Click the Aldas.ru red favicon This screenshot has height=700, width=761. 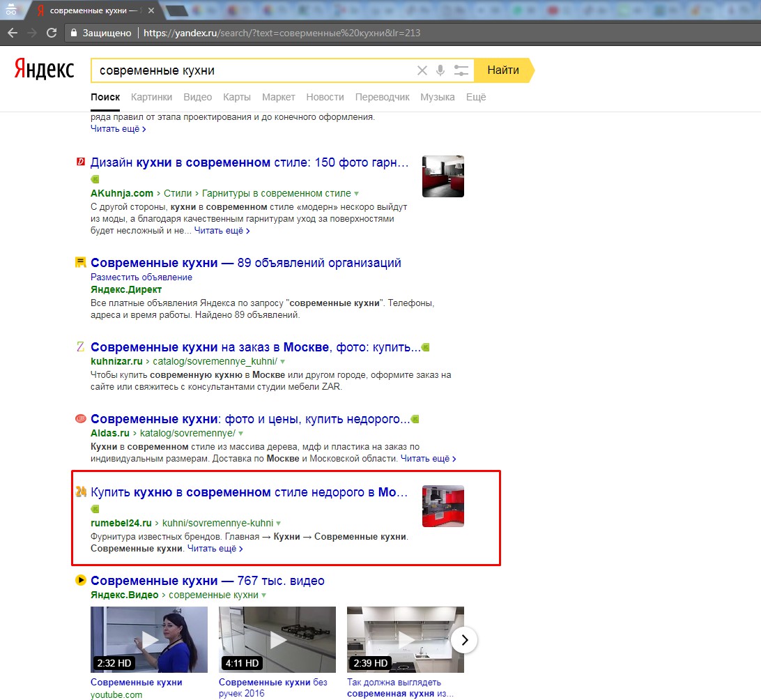point(81,418)
